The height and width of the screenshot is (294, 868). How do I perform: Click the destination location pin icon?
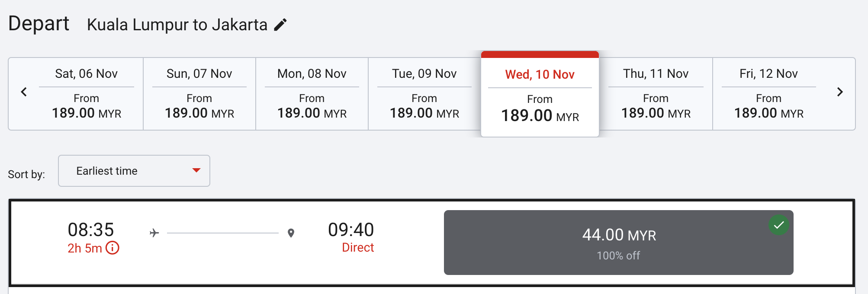(x=291, y=233)
